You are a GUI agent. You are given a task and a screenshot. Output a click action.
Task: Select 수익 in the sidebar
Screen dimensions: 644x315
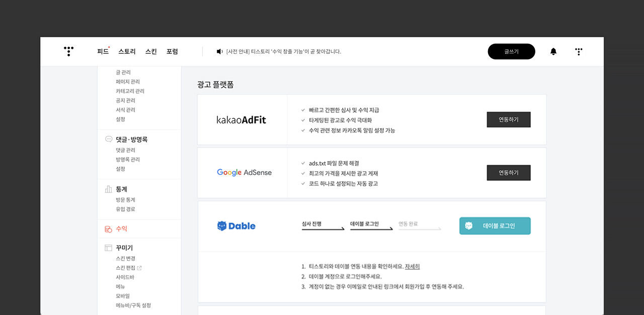(x=122, y=229)
